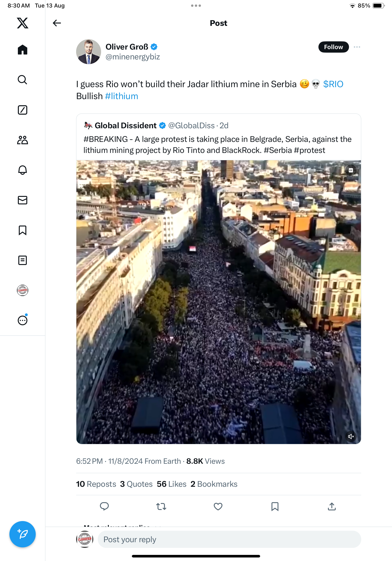Open Grok from the sidebar
392x561 pixels.
coord(23,110)
